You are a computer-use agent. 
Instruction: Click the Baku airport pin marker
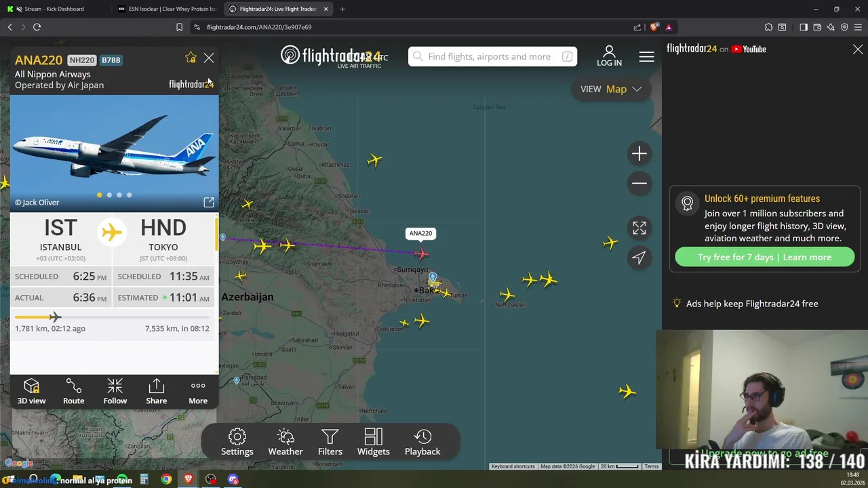pos(433,278)
